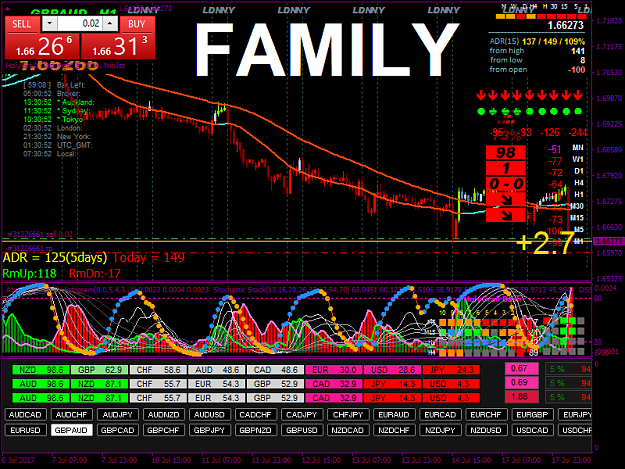Click the red '0 - 0' dashboard box
The image size is (625, 469).
tap(506, 184)
